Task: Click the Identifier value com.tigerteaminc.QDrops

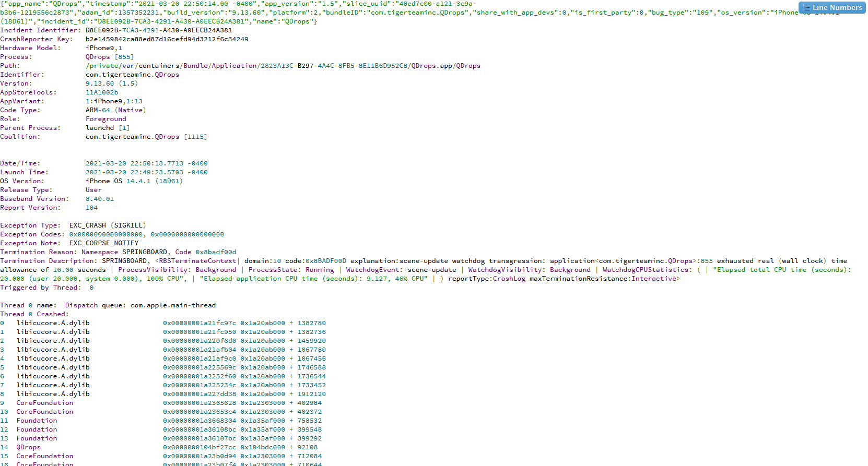Action: pos(132,75)
